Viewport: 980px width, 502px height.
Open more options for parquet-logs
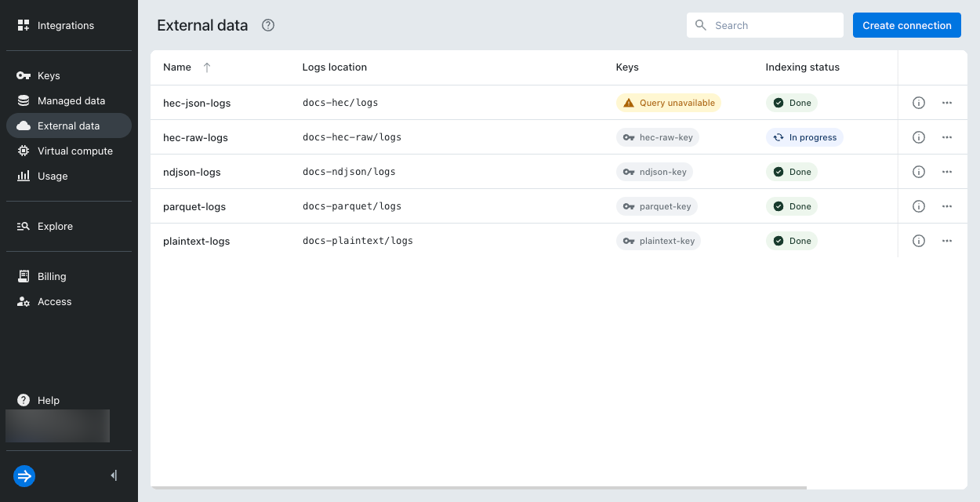947,206
